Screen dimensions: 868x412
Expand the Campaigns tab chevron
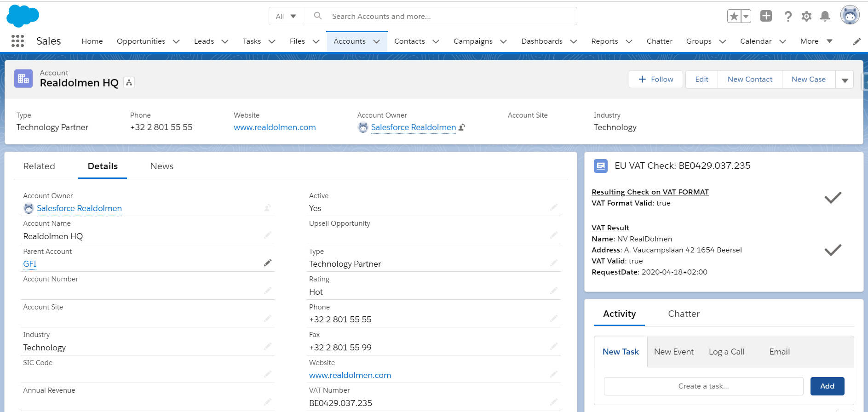504,41
